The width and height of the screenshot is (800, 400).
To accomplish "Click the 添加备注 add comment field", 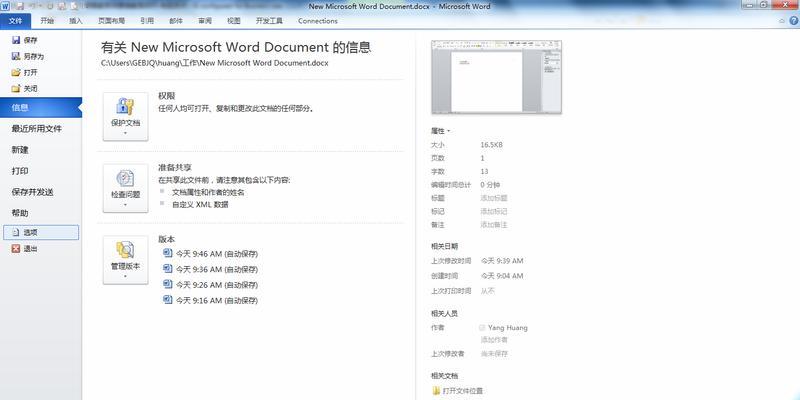I will (x=493, y=224).
